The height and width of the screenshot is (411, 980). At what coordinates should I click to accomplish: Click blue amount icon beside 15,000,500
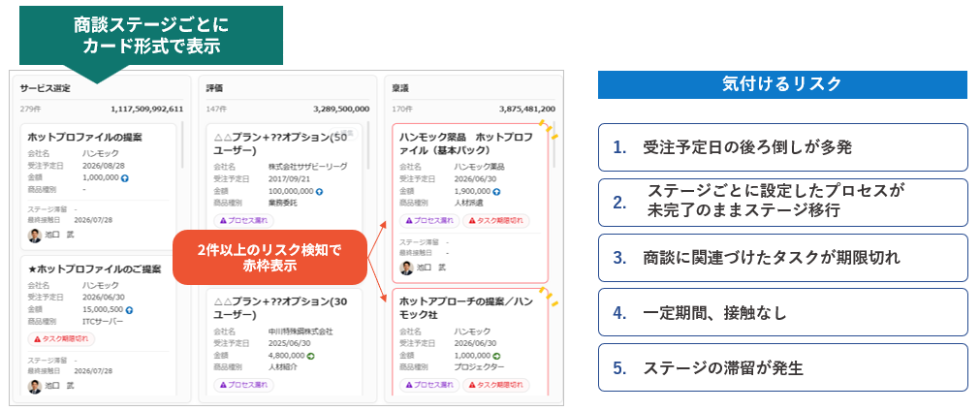pos(129,310)
